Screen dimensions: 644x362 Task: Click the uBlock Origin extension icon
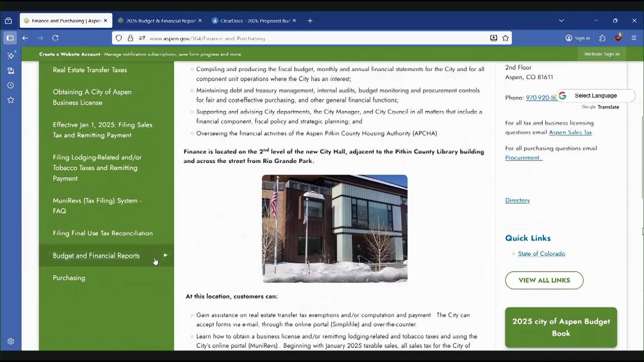pyautogui.click(x=619, y=38)
